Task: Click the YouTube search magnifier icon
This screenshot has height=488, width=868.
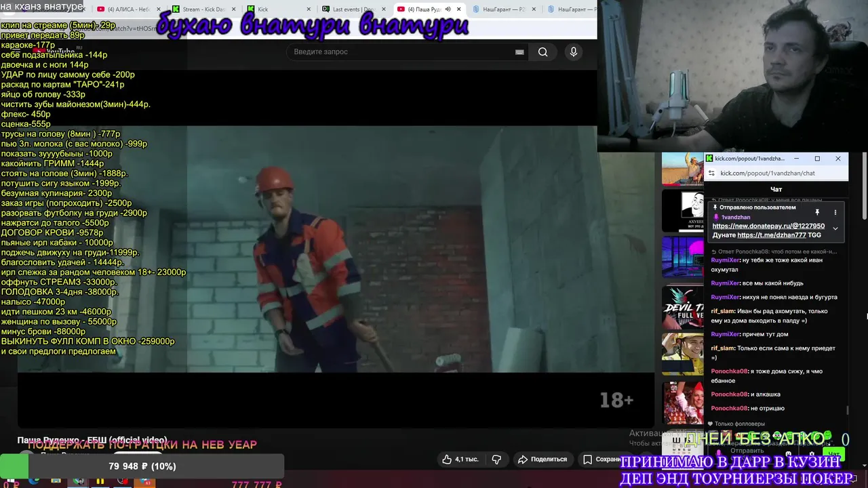Action: 542,52
